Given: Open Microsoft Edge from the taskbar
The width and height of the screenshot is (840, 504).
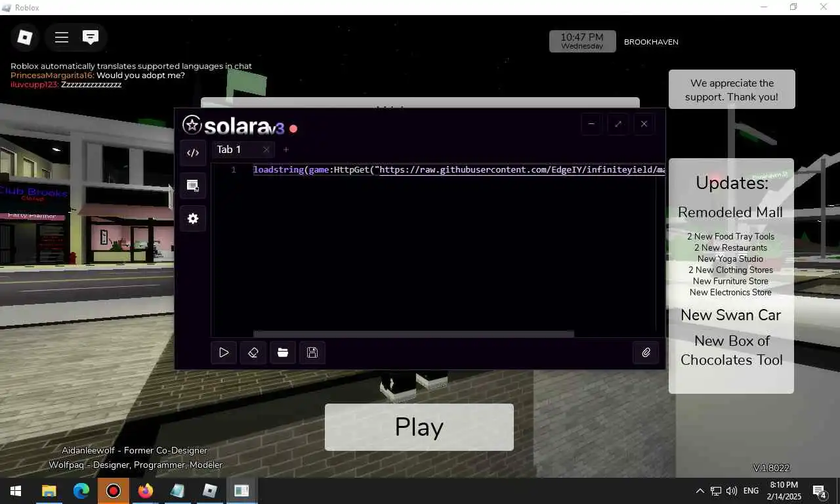Looking at the screenshot, I should pos(81,491).
